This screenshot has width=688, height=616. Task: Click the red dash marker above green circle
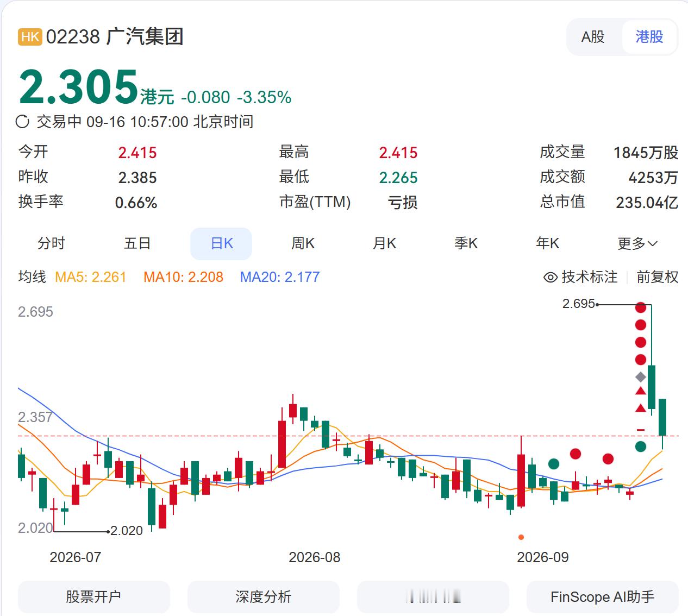[641, 430]
